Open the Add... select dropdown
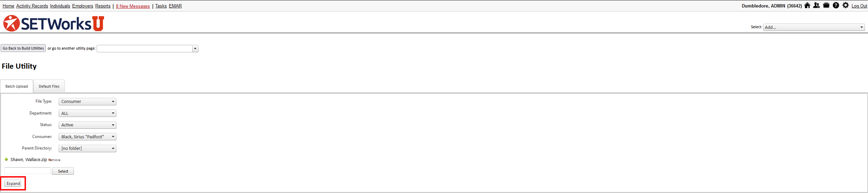 coord(814,27)
